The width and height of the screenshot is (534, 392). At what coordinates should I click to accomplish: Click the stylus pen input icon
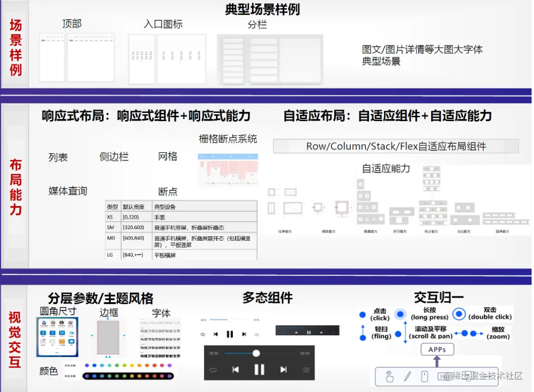pos(407,376)
